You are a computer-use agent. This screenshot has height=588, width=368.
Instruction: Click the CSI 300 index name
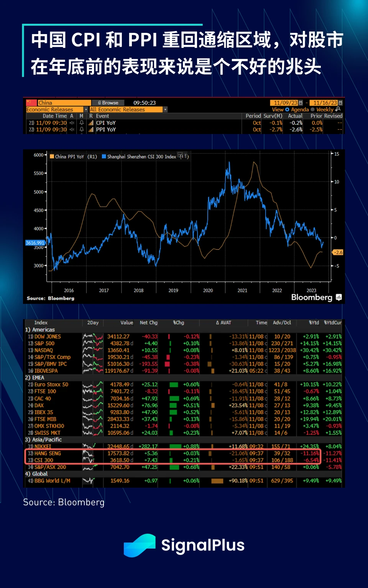pos(44,460)
